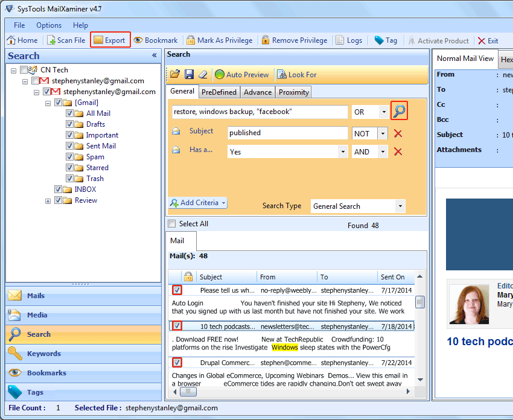Open the OR operator dropdown

coord(383,112)
